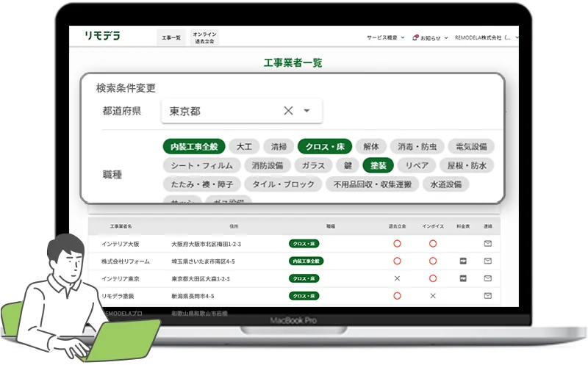Select the 消防設備 filter chip
The image size is (588, 365).
(267, 165)
